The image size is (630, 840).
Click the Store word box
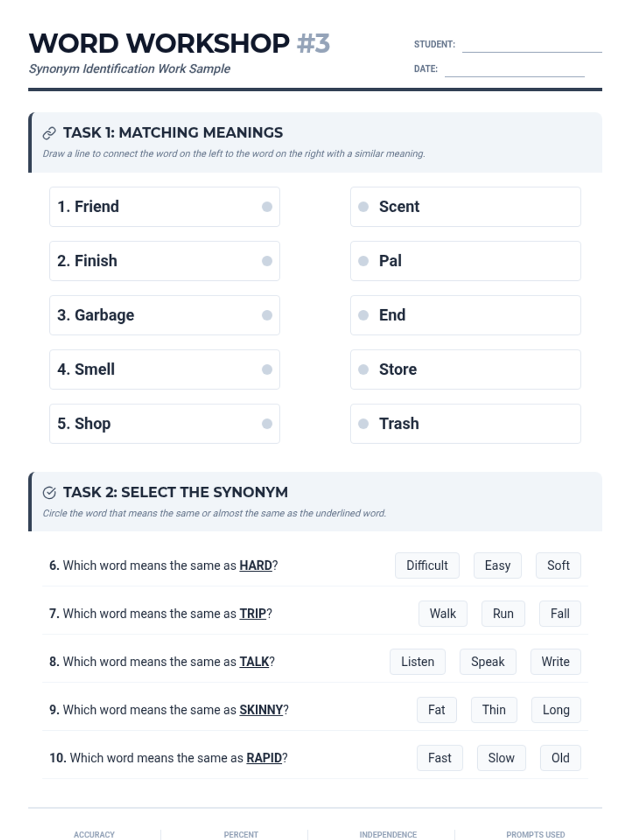[x=465, y=370]
